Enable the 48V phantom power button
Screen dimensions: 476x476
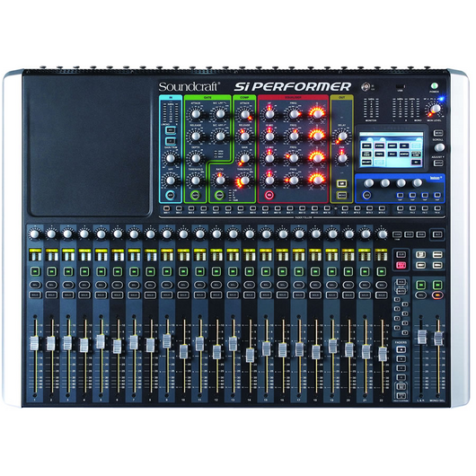tap(171, 130)
